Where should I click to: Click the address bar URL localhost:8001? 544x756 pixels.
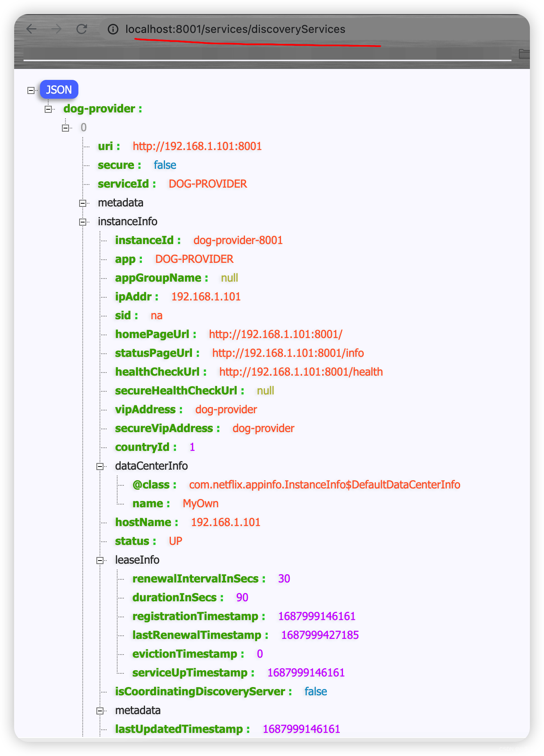(235, 29)
